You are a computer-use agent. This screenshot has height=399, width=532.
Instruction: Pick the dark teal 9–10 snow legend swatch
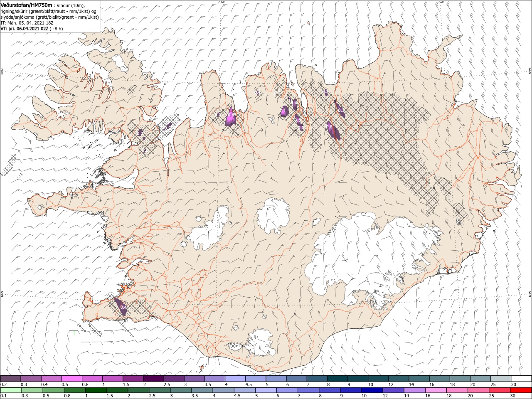[x=358, y=379]
